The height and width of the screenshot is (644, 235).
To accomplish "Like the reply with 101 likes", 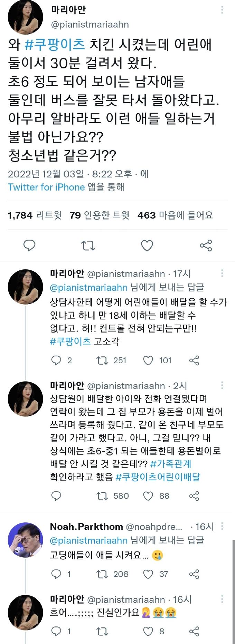I will 148,361.
